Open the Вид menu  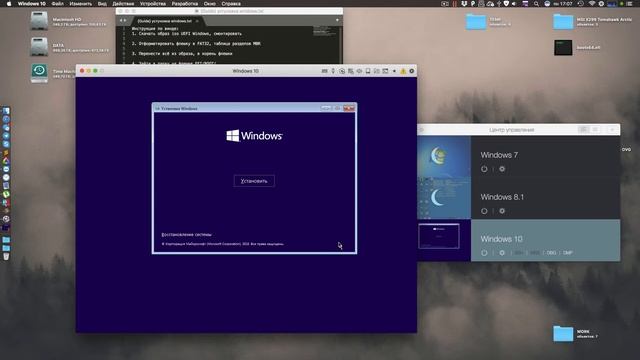point(102,4)
